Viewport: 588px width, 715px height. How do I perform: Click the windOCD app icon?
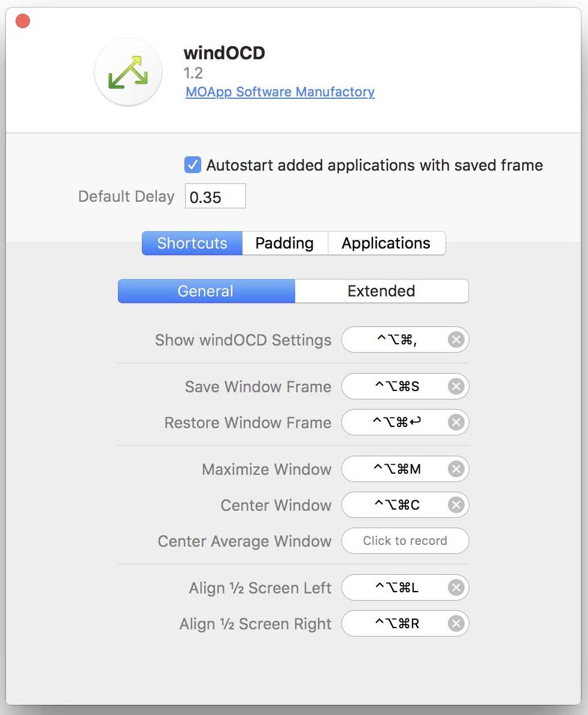pyautogui.click(x=128, y=72)
